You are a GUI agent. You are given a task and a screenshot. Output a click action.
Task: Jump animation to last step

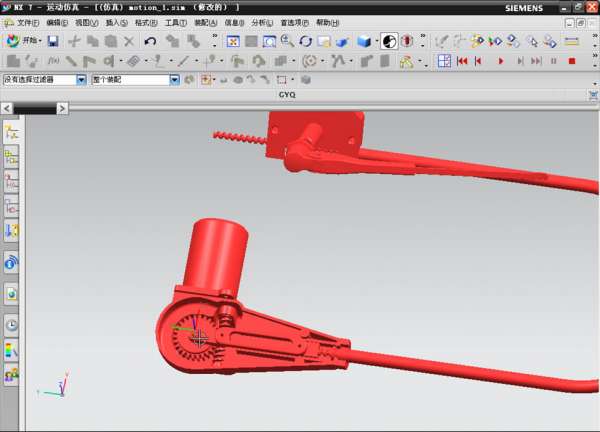tap(536, 61)
